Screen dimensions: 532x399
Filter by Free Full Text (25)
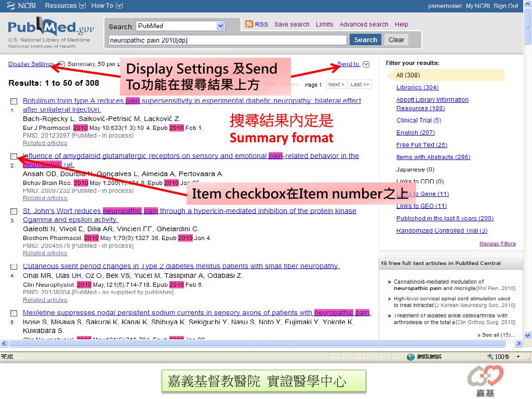coord(422,145)
